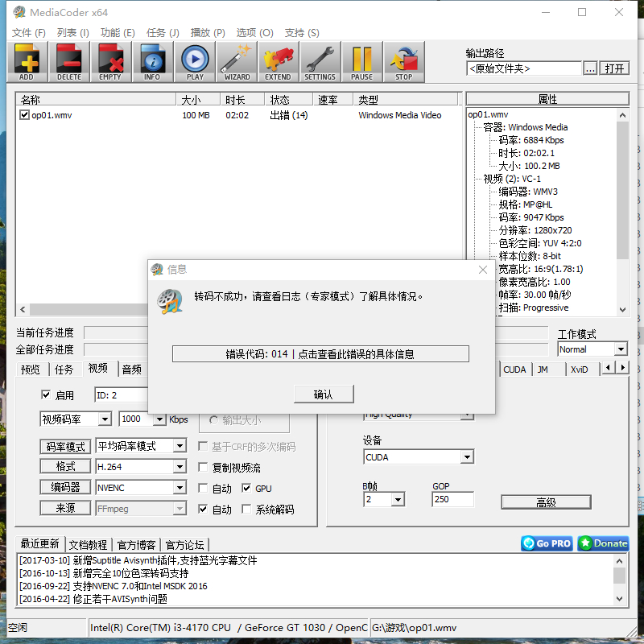Screen dimensions: 644x644
Task: Open the B帧 value dropdown
Action: (x=398, y=500)
